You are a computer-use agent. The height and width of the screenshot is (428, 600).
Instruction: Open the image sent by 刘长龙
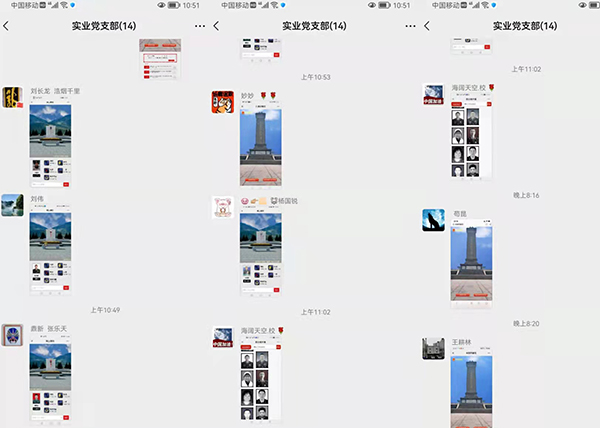[50, 144]
